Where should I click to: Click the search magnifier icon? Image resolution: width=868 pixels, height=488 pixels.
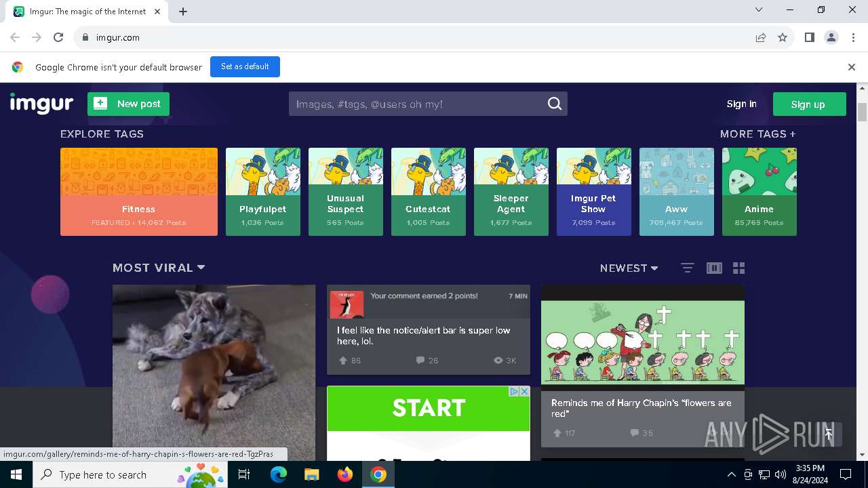tap(555, 104)
